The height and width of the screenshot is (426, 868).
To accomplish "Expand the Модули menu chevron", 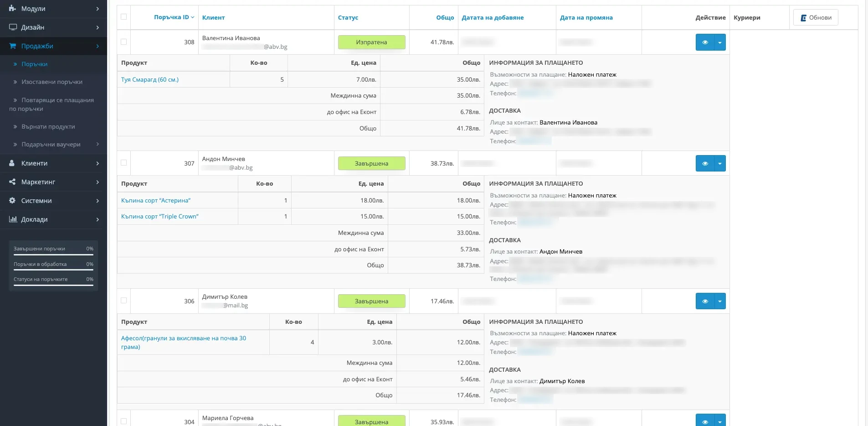I will [x=98, y=9].
